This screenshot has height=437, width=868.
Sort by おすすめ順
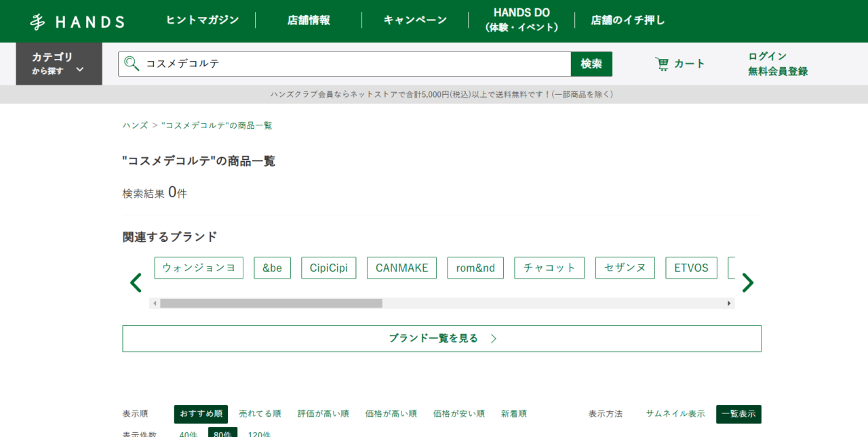pos(201,414)
